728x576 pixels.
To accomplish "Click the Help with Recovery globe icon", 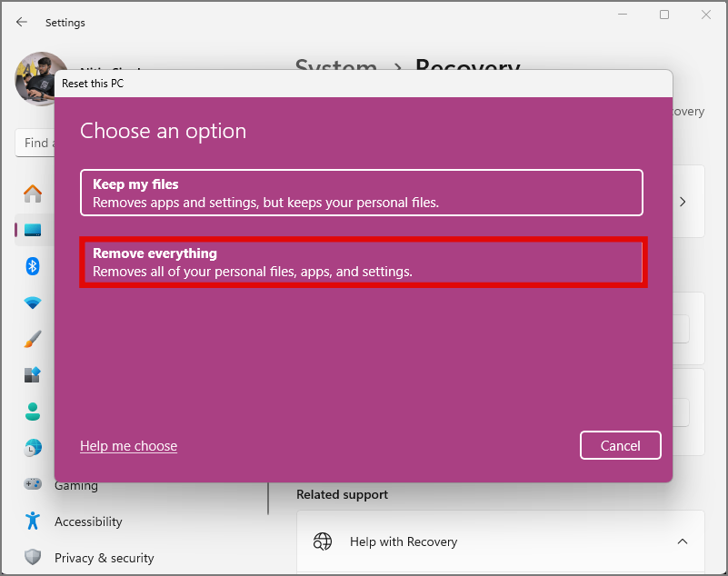I will coord(323,541).
